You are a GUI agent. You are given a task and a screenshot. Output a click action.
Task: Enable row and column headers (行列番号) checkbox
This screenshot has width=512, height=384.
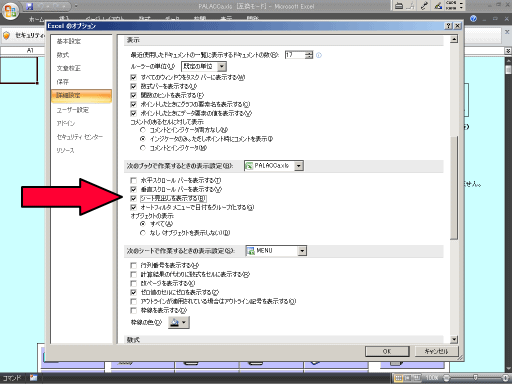point(133,265)
